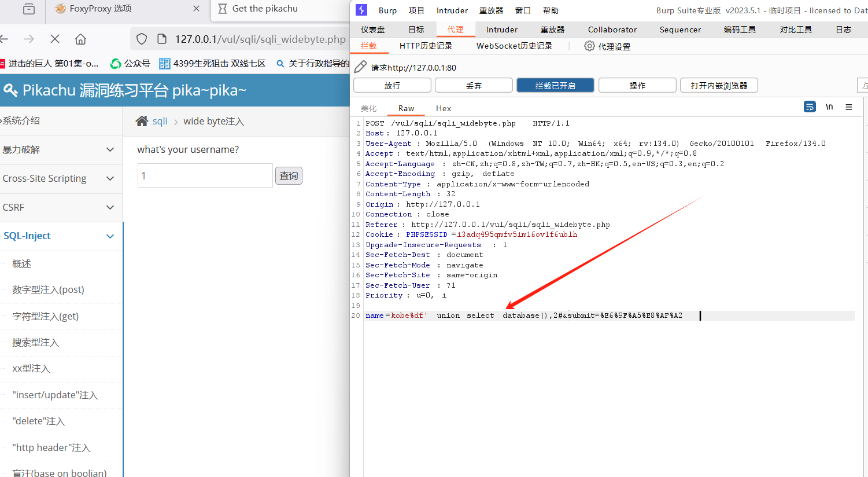The height and width of the screenshot is (477, 868).
Task: Open "insert/update"注入 page
Action: tap(55, 395)
